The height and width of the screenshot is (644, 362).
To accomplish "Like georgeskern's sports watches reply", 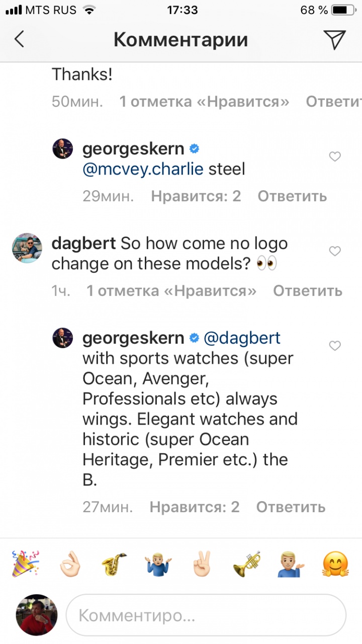I will (x=335, y=346).
